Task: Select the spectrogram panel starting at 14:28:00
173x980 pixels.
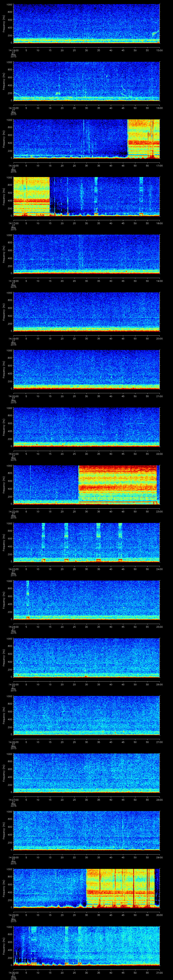Action: click(x=86, y=831)
